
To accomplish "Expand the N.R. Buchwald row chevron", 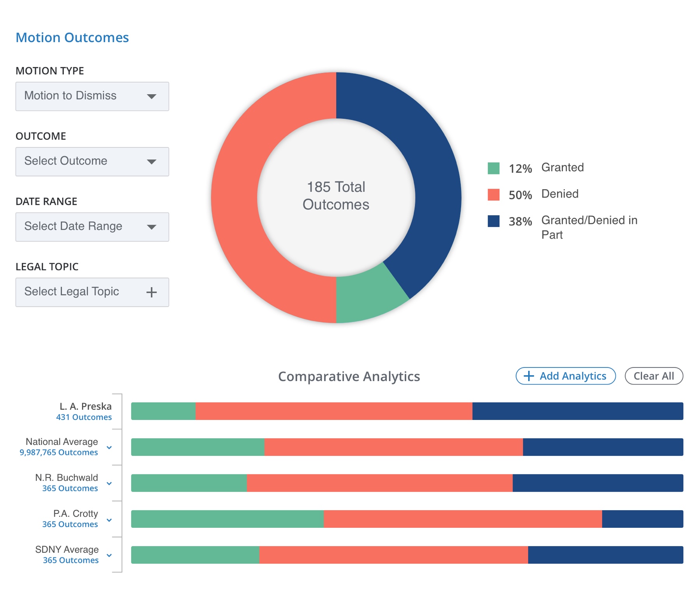I will tap(109, 483).
